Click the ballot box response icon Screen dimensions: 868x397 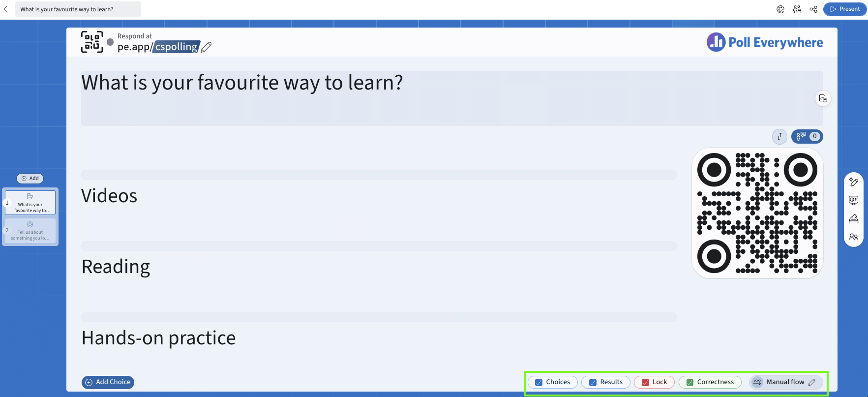click(x=854, y=218)
